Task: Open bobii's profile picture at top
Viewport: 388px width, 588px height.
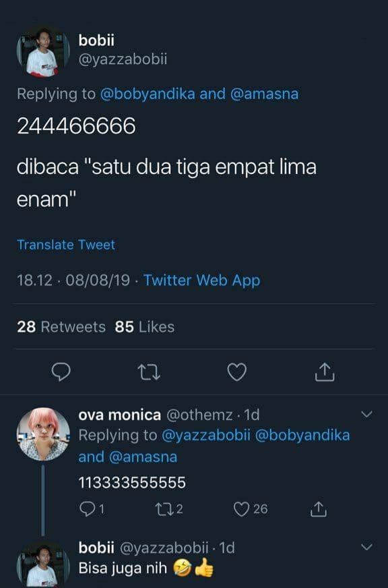Action: click(x=43, y=52)
